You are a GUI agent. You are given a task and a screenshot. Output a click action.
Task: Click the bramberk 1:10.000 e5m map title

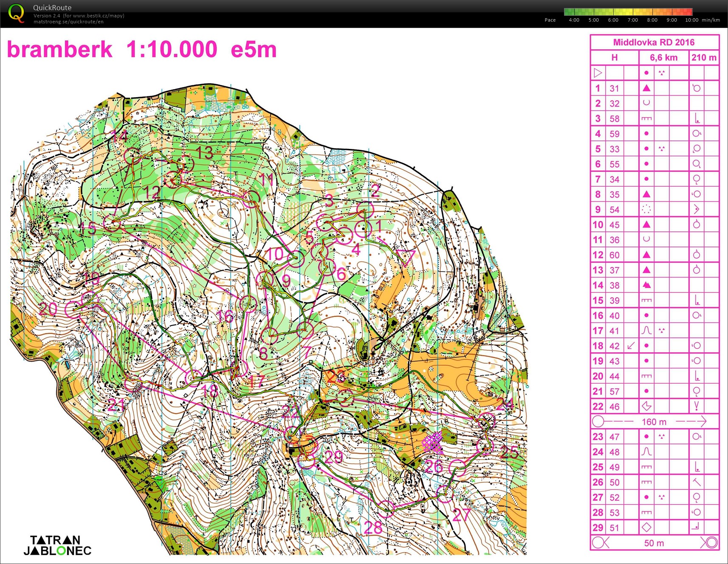142,49
